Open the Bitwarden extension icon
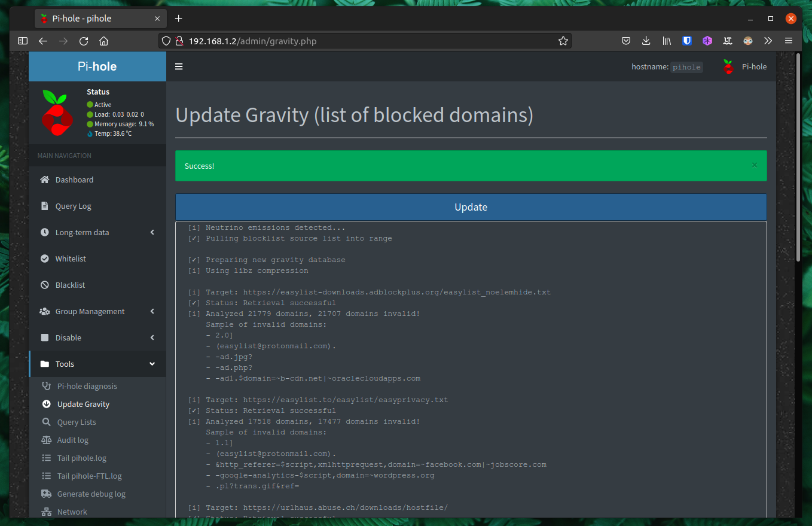 coord(687,41)
